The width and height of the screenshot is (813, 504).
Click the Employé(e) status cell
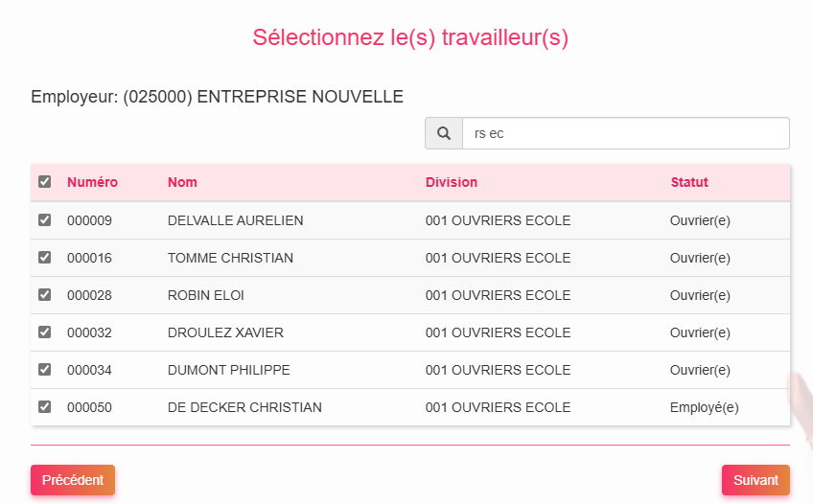704,407
